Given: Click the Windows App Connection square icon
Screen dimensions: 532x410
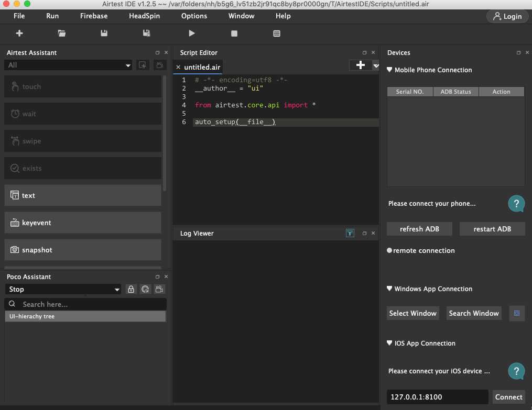Looking at the screenshot, I should (x=517, y=313).
